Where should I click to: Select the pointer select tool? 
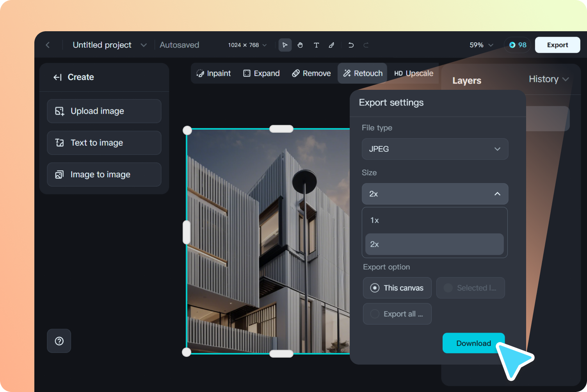[x=285, y=45]
